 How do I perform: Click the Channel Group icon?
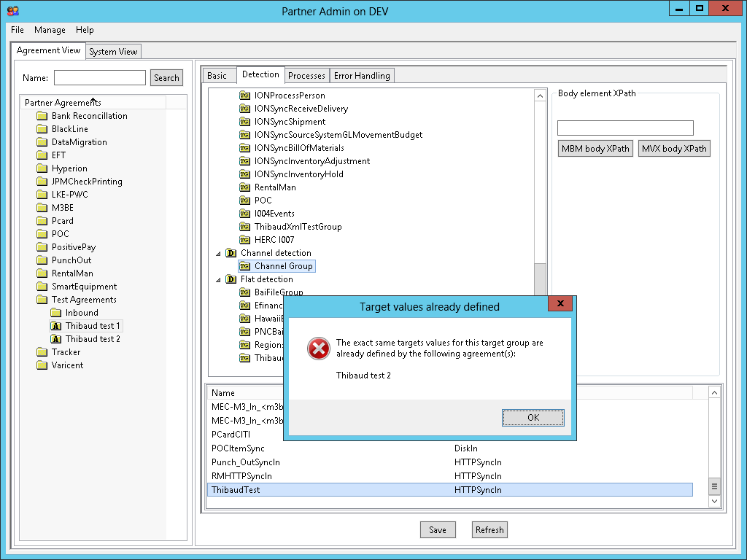(x=245, y=266)
